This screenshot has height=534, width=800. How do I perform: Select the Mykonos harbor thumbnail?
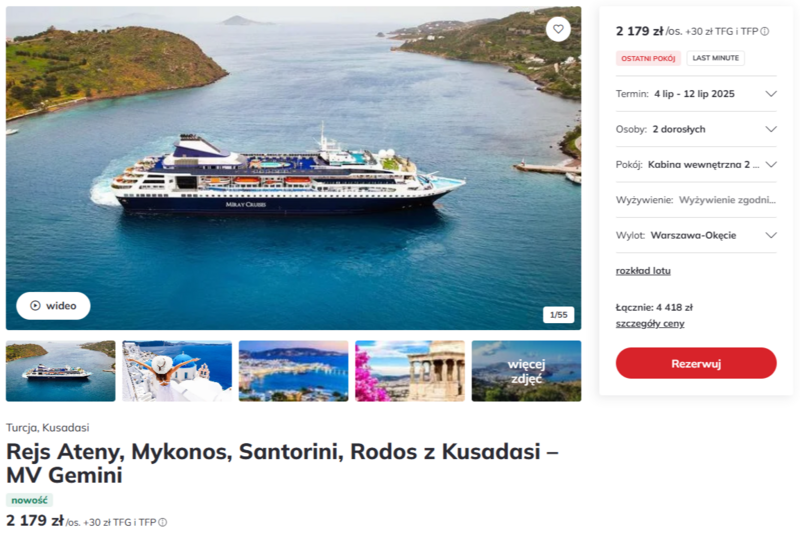pos(293,371)
